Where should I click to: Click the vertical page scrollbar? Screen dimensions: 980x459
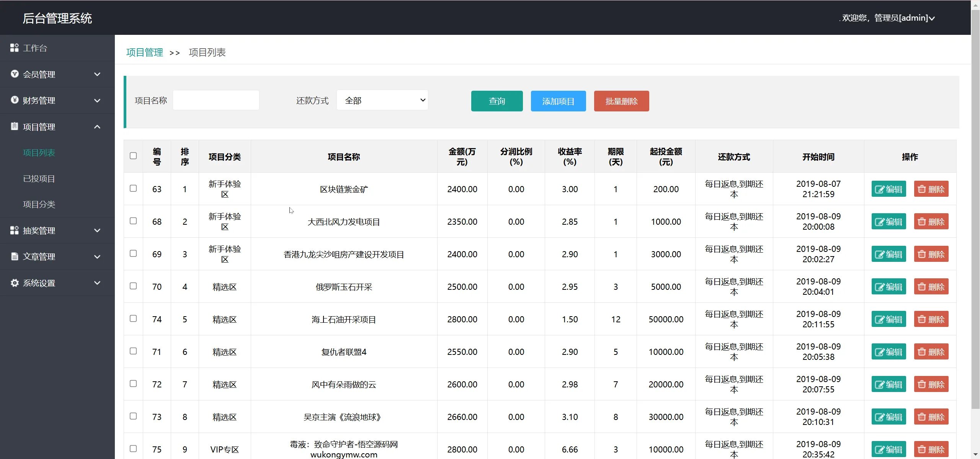pyautogui.click(x=975, y=207)
